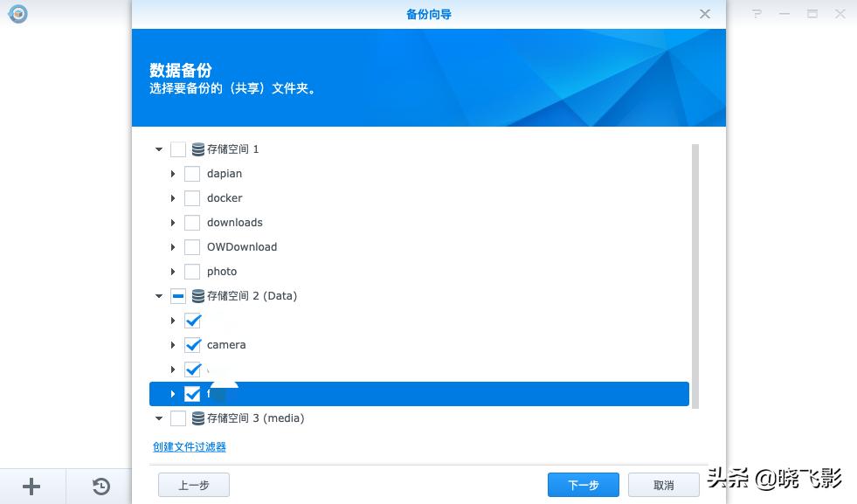The image size is (857, 504).
Task: Check the docker folder for backup
Action: 192,197
